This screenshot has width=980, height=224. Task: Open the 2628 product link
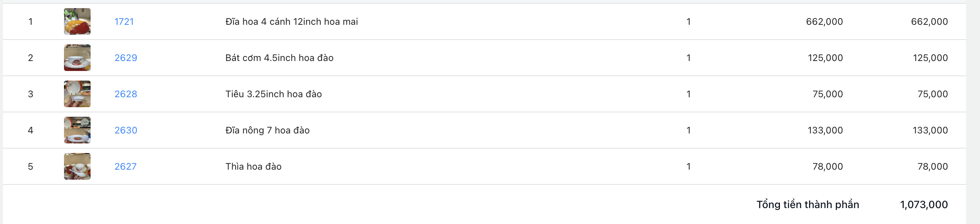point(125,94)
